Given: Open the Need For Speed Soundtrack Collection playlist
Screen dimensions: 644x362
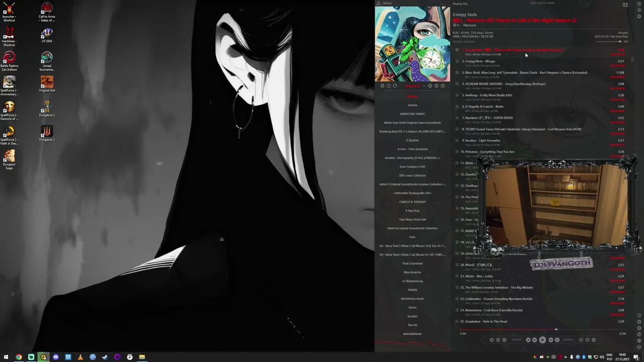Looking at the screenshot, I should (x=413, y=228).
